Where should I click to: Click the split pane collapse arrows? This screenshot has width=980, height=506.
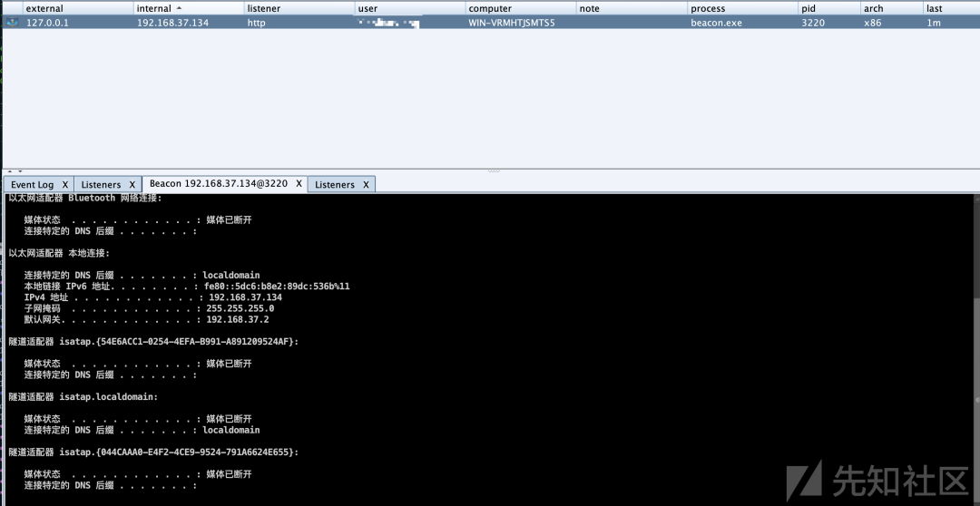coord(15,171)
